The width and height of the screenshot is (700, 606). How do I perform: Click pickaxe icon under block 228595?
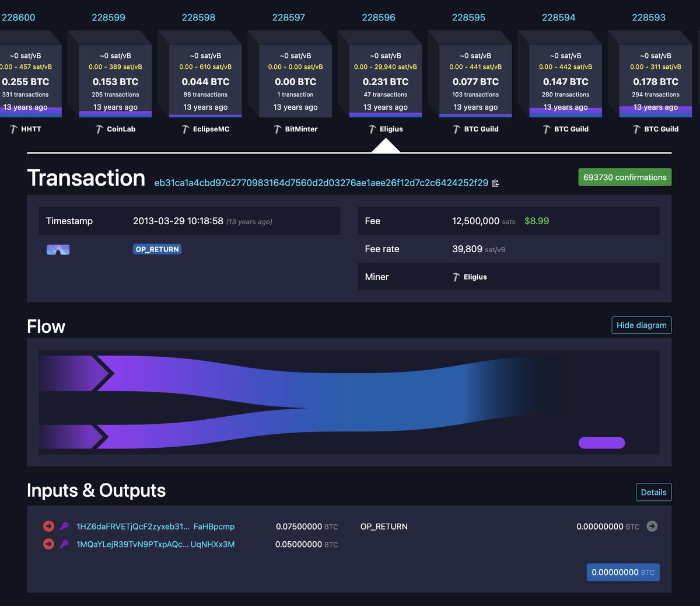click(x=457, y=129)
